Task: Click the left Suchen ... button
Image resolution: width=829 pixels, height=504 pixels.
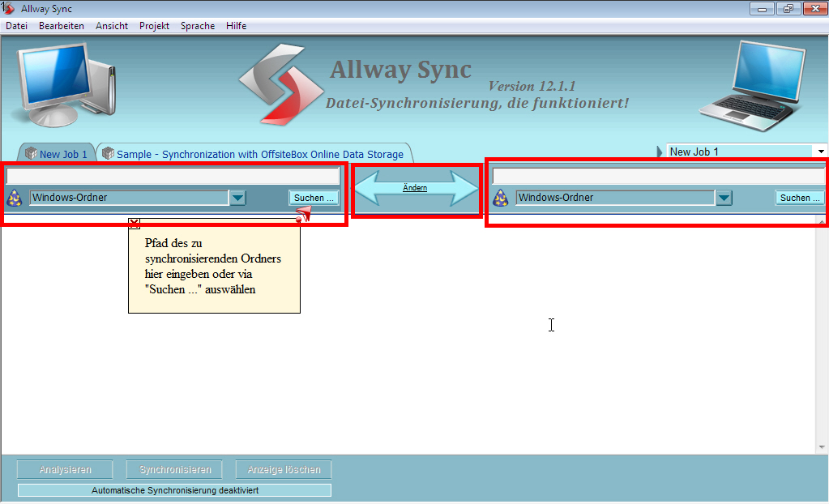Action: click(314, 198)
